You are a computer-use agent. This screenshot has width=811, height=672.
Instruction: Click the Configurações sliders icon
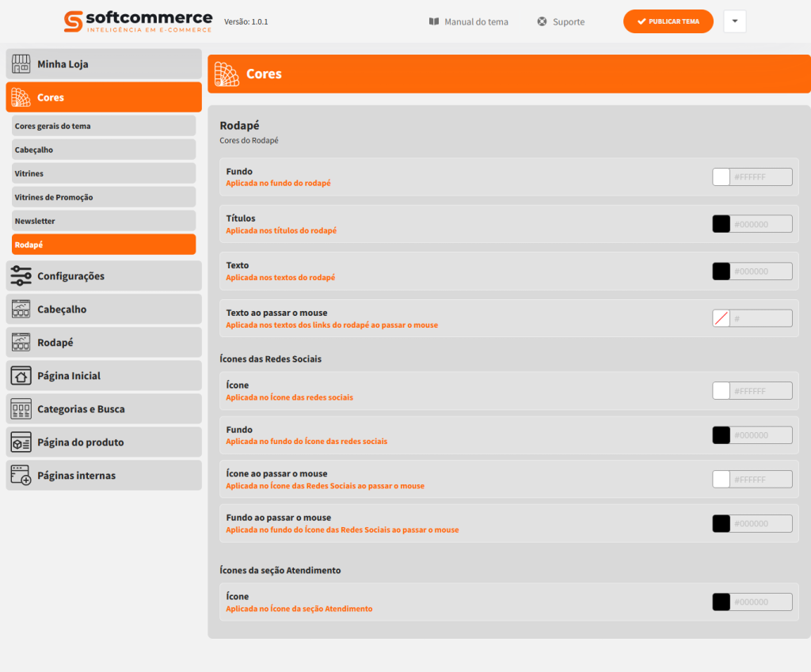click(x=21, y=276)
